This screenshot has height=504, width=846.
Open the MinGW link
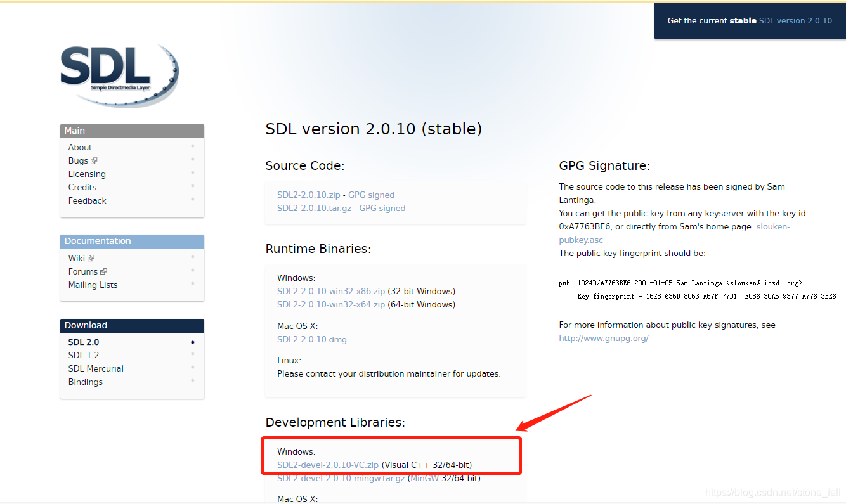click(425, 478)
